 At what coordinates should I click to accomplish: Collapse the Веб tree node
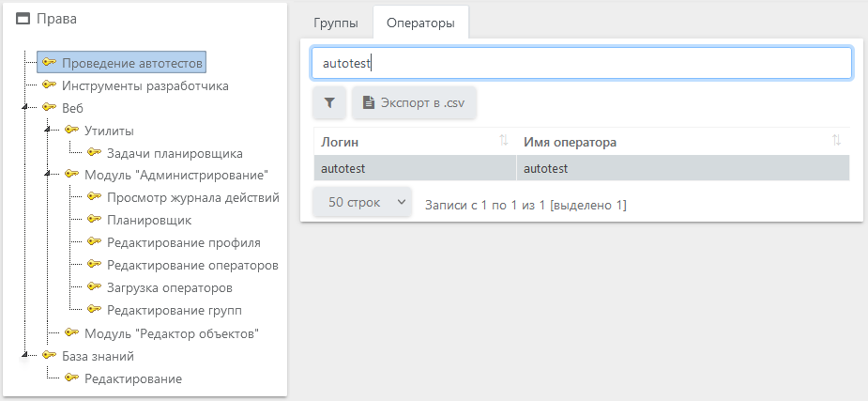pos(23,108)
